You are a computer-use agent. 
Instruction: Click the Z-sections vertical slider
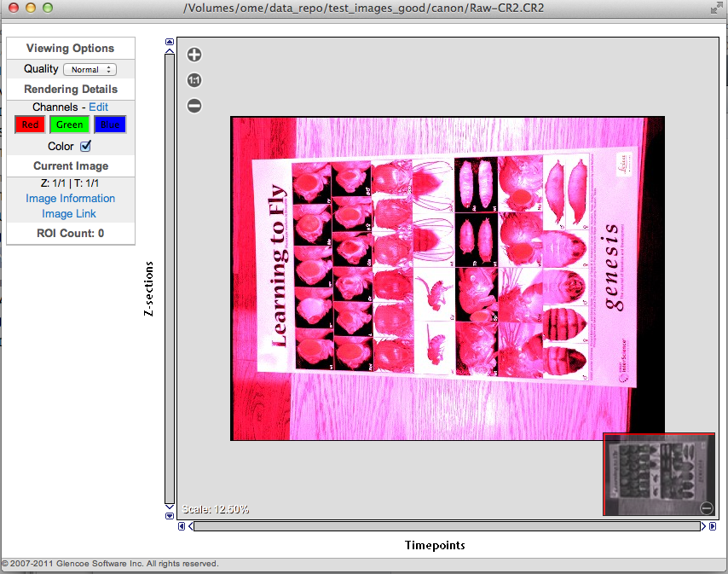coord(170,279)
